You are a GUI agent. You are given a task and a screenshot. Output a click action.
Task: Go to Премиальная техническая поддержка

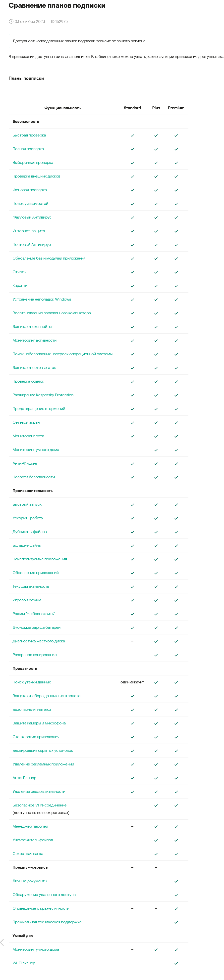(47, 922)
